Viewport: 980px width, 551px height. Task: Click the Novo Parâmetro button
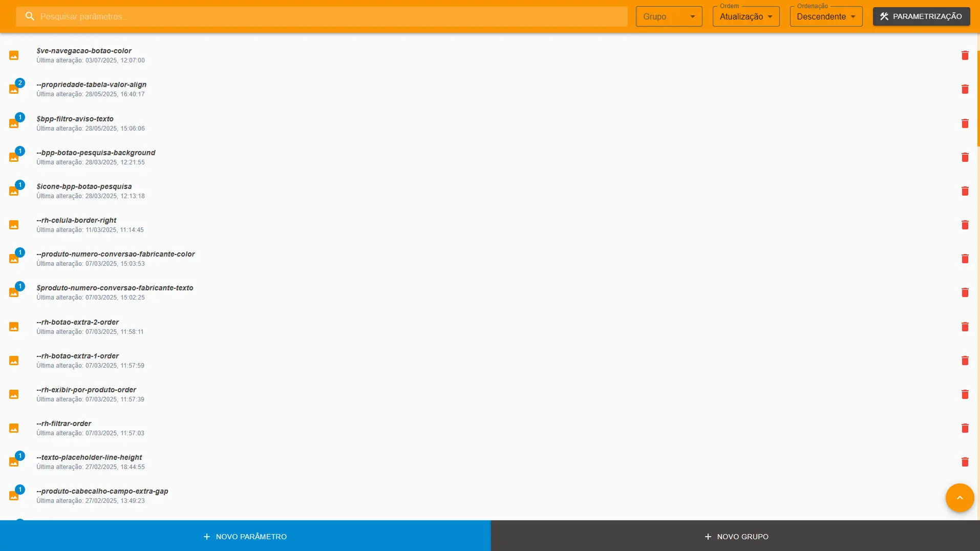pyautogui.click(x=245, y=536)
